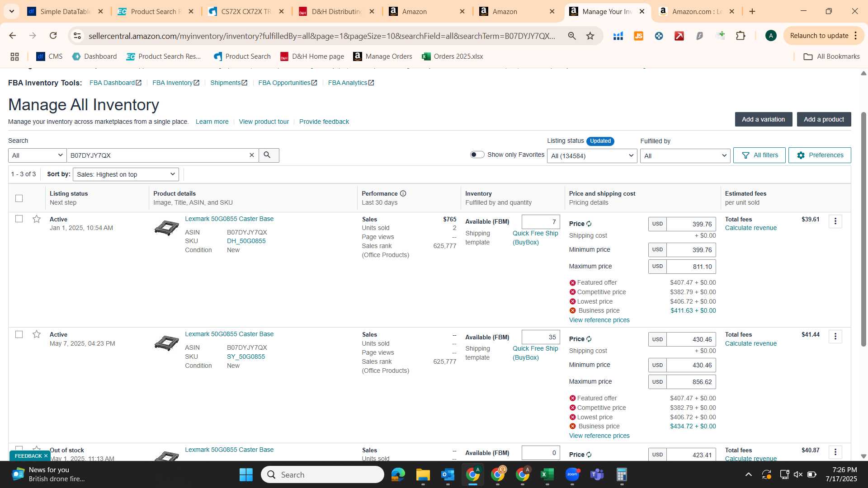Open the SKU link DH_50G0855
The image size is (868, 488).
(x=246, y=241)
